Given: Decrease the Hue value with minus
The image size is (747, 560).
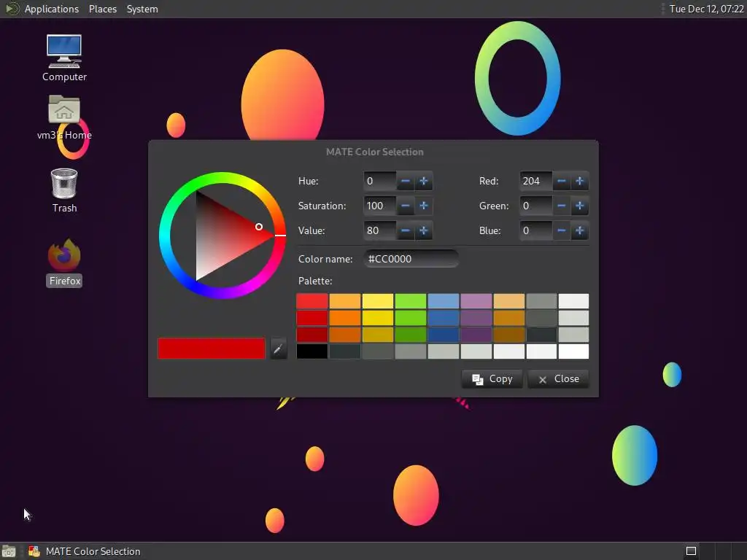Looking at the screenshot, I should point(406,182).
